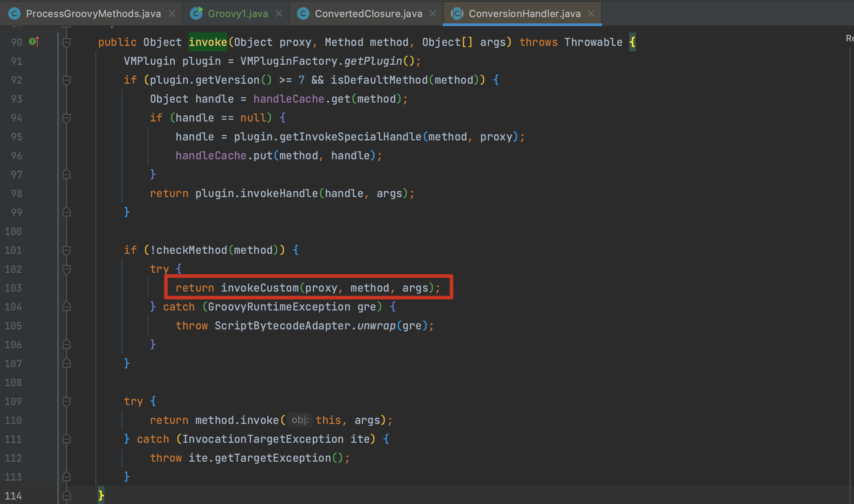Image resolution: width=854 pixels, height=504 pixels.
Task: Click invokeHandle call on line 98
Action: (279, 193)
